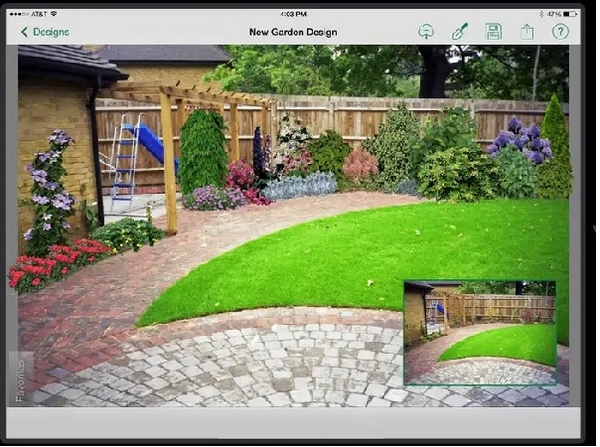Select the blue hydrangea near the fence
The width and height of the screenshot is (600, 447).
tap(520, 142)
